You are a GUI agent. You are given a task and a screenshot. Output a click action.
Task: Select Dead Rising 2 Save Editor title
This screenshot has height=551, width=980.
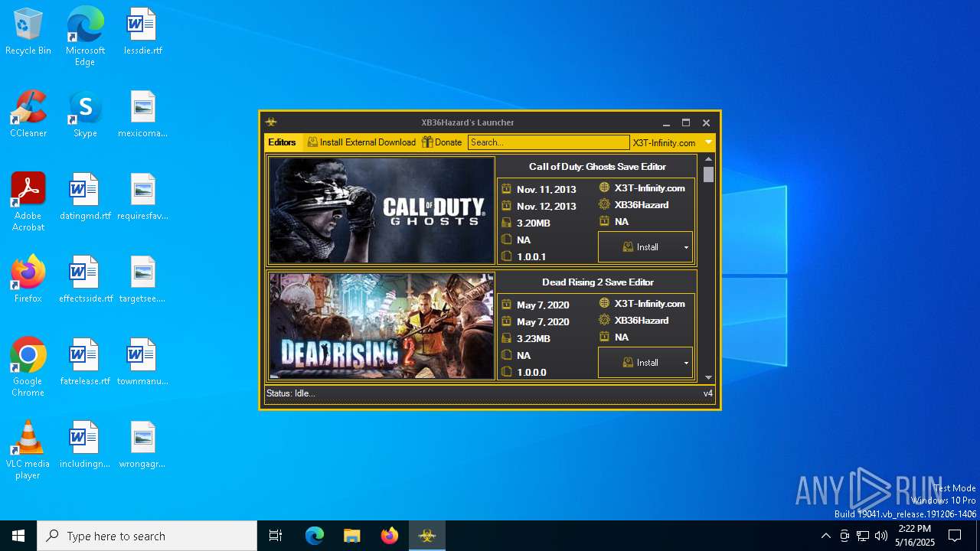(x=597, y=282)
